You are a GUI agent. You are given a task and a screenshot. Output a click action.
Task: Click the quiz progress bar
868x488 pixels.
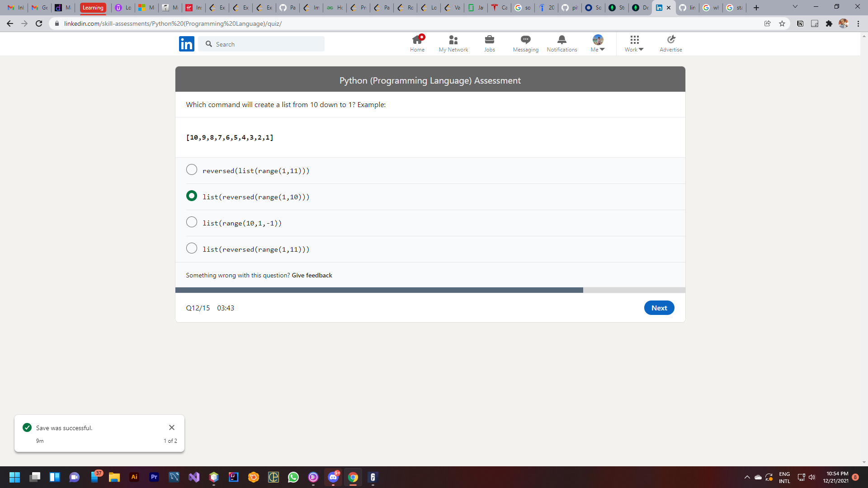430,290
